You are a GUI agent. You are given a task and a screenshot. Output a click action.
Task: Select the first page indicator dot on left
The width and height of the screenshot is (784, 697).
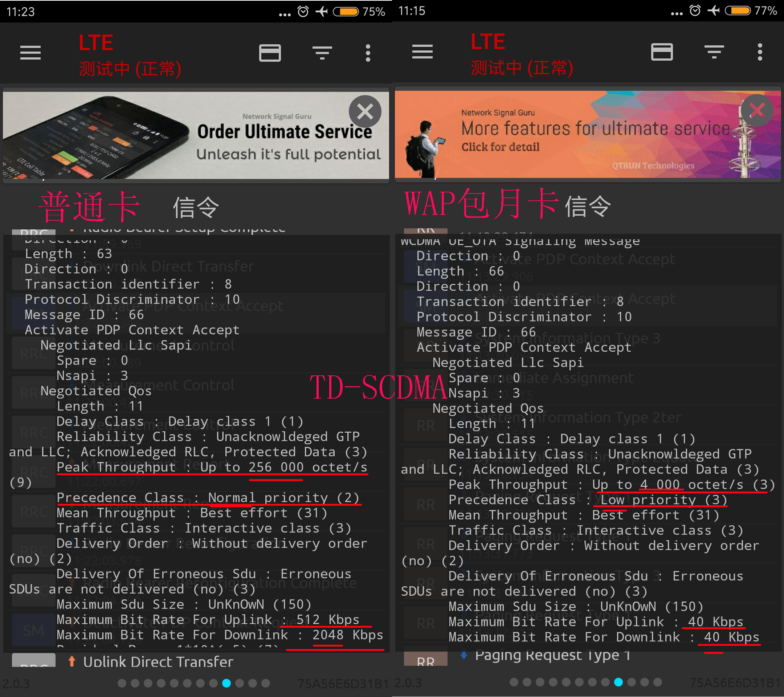click(122, 683)
